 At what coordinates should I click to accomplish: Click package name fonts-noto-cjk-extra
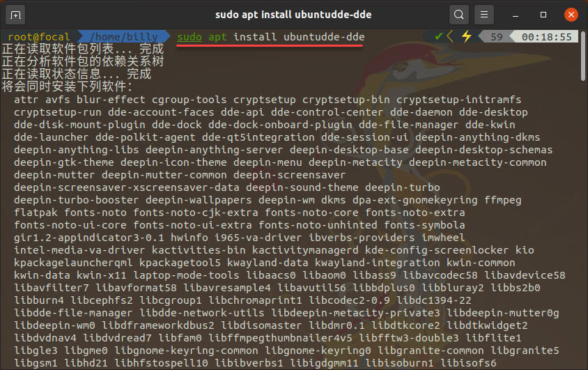point(196,213)
